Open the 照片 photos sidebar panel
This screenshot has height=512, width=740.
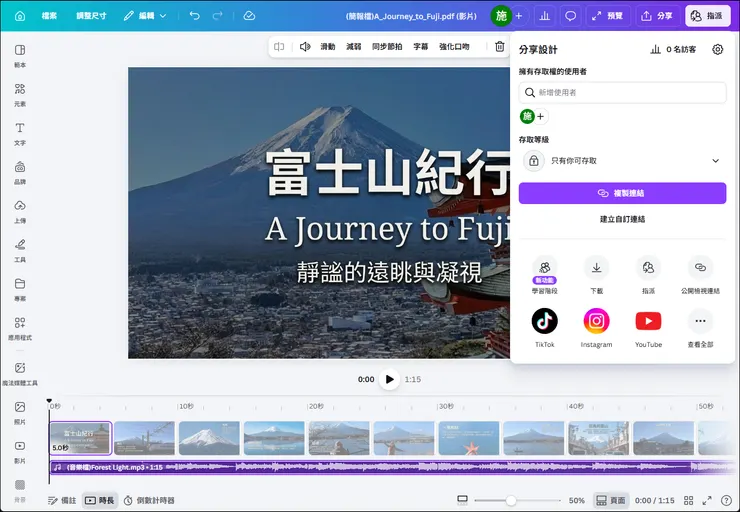coord(20,413)
